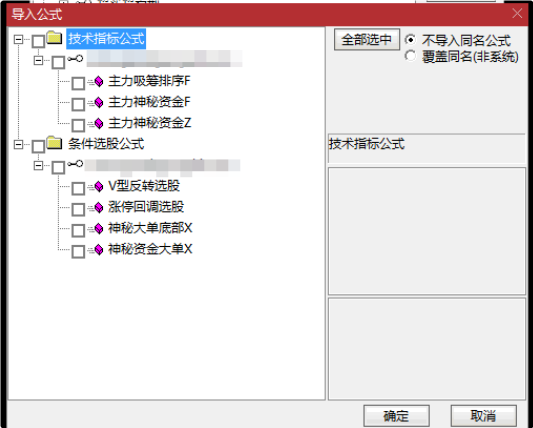
Task: Click the magenta icon beside 主力神秘资金F
Action: pyautogui.click(x=99, y=102)
